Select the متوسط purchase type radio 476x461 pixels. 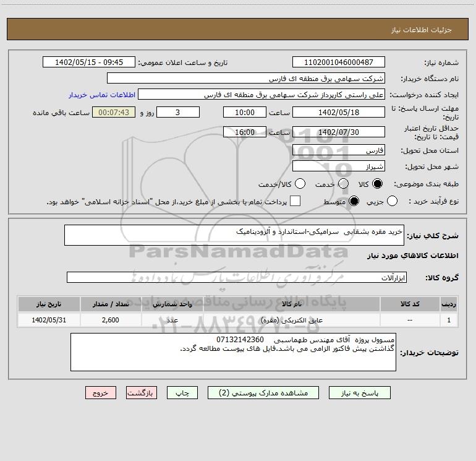coord(354,201)
